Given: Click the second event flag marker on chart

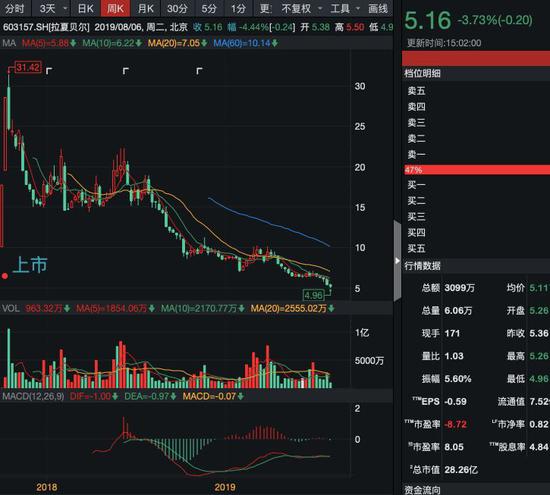Looking at the screenshot, I should point(126,71).
